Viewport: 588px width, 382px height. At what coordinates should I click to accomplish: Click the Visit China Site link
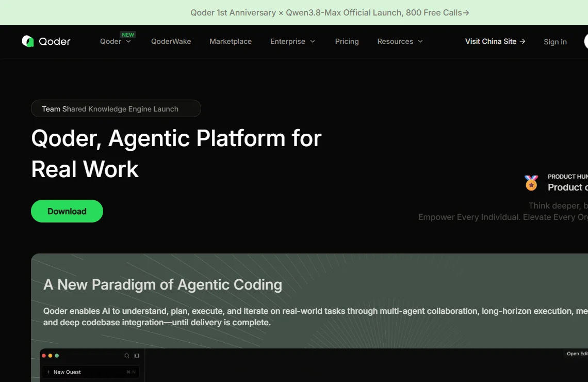[x=495, y=41]
